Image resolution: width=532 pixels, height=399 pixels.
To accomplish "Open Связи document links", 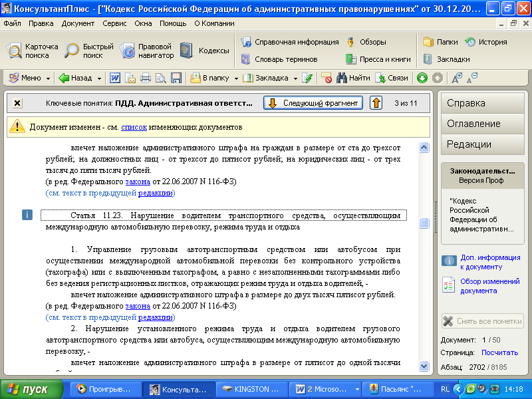I will click(392, 78).
